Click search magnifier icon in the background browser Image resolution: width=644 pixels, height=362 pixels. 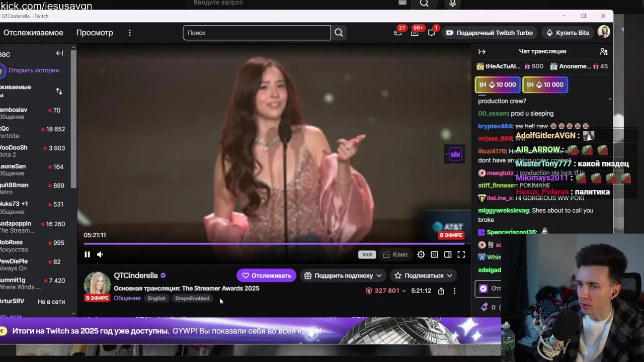424,4
